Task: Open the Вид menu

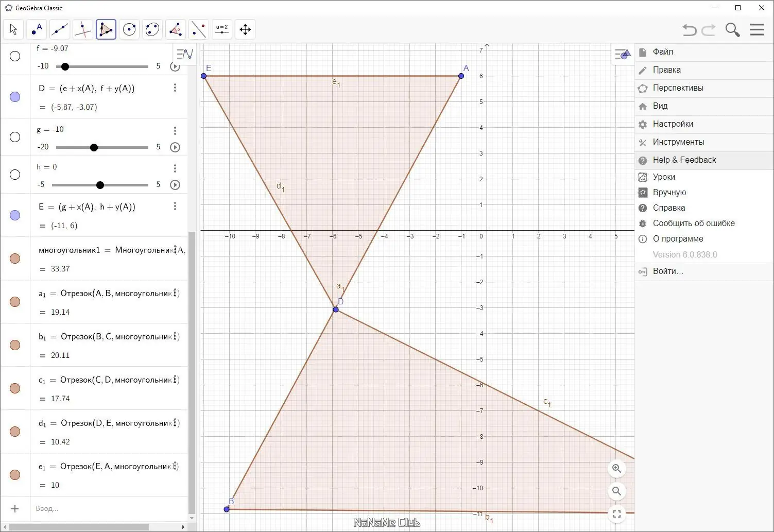Action: pos(704,106)
